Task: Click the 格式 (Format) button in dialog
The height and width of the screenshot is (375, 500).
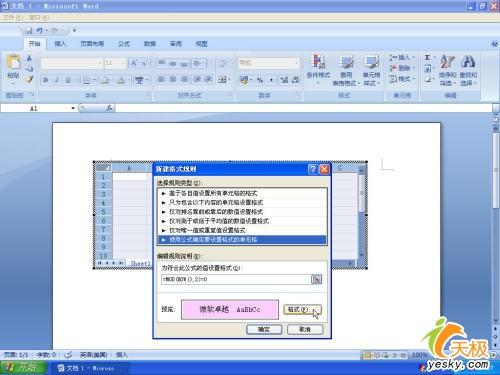Action: 302,310
